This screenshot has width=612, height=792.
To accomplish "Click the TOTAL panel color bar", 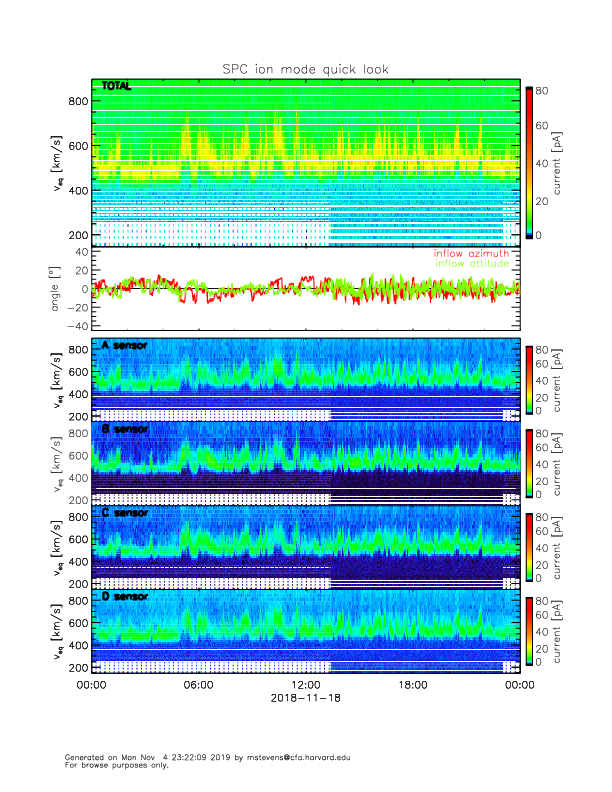I will point(529,162).
